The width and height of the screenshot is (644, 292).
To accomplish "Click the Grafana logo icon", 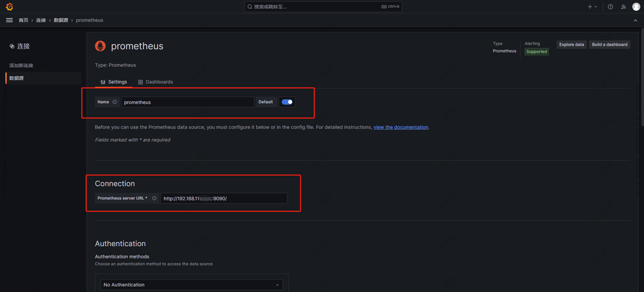I will pyautogui.click(x=10, y=6).
